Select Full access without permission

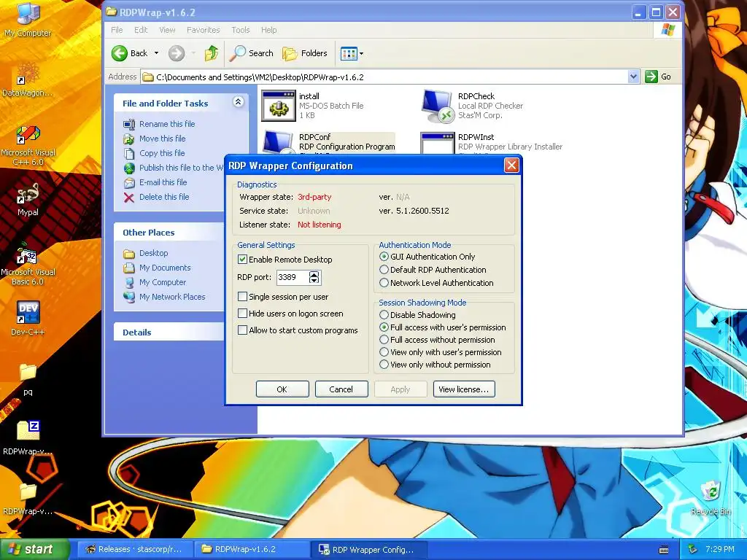[384, 340]
